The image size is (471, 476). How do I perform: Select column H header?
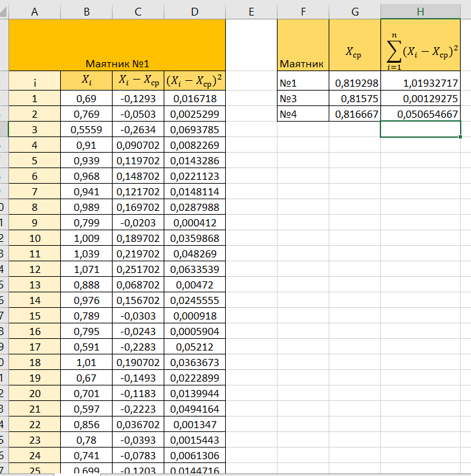pyautogui.click(x=421, y=12)
